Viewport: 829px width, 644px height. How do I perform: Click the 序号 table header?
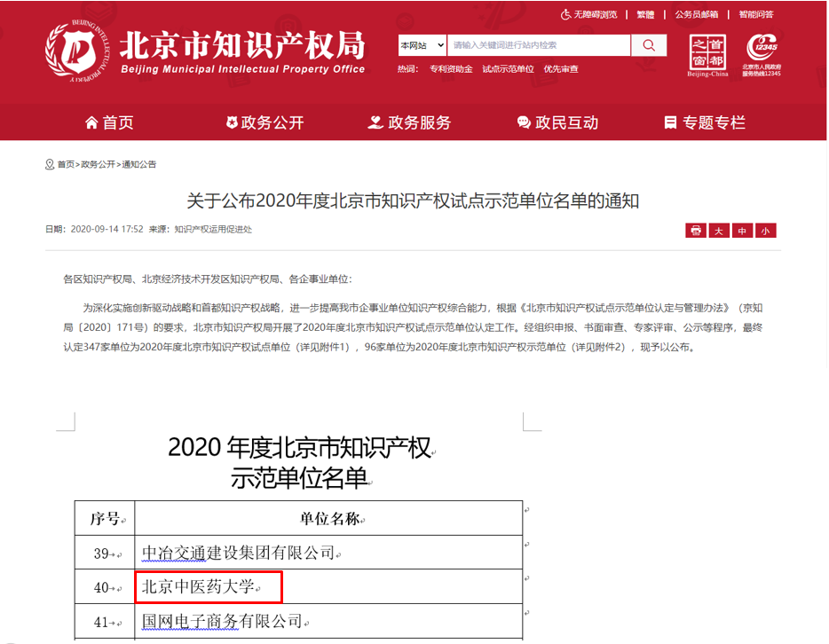(x=105, y=518)
